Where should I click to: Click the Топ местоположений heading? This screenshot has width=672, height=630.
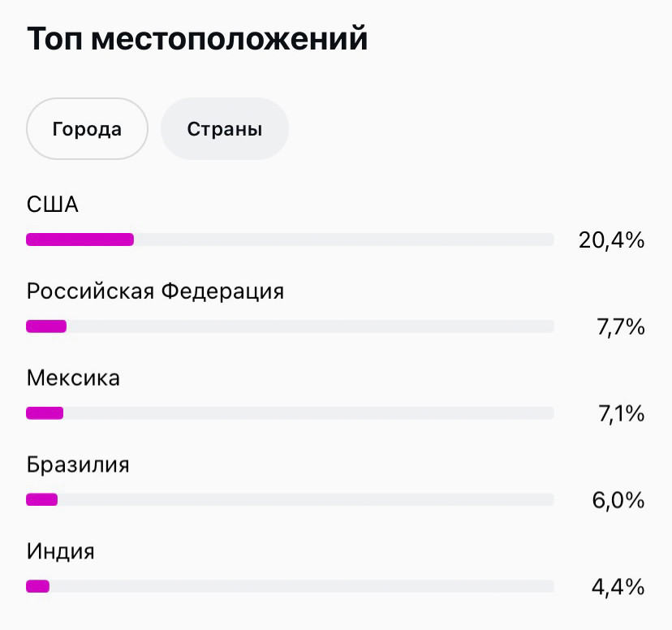[197, 38]
